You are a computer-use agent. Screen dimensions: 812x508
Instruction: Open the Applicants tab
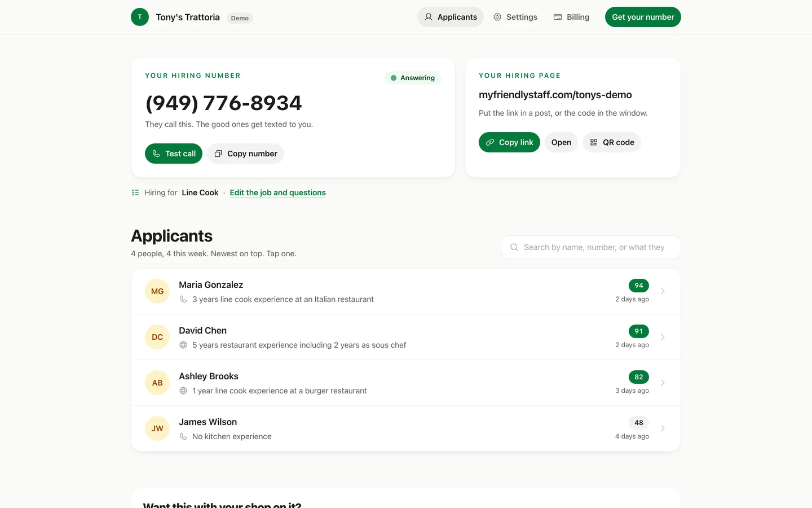[x=451, y=17]
